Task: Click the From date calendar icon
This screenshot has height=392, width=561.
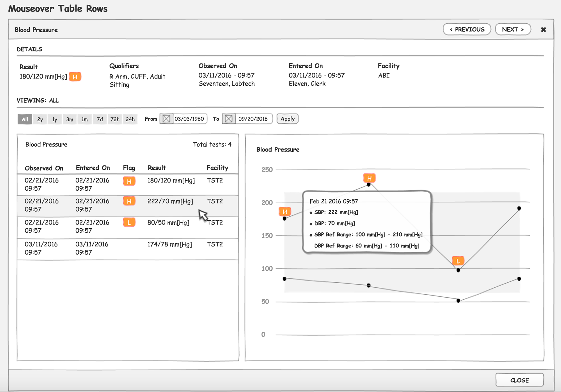Action: click(x=166, y=119)
